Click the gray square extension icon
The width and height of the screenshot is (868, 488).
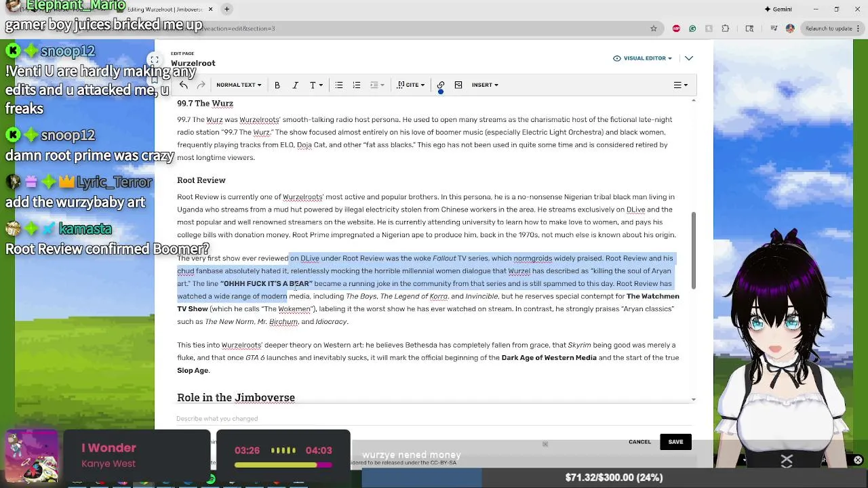pyautogui.click(x=709, y=28)
